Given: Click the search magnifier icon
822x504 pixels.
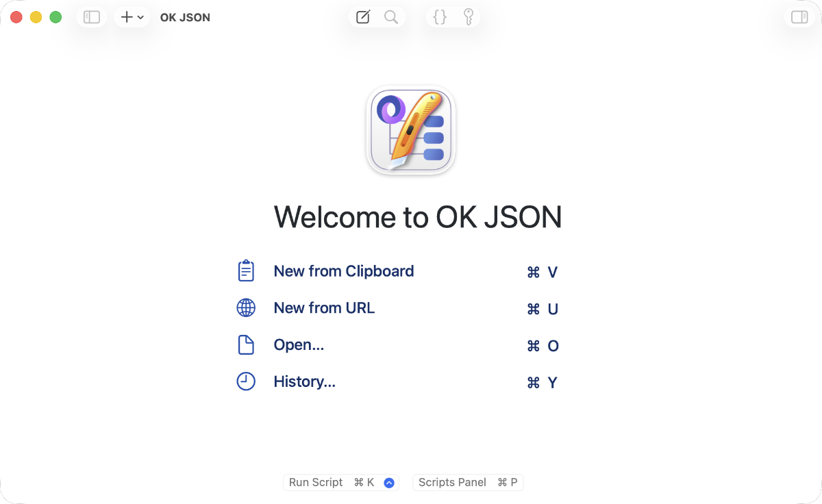Looking at the screenshot, I should point(391,17).
